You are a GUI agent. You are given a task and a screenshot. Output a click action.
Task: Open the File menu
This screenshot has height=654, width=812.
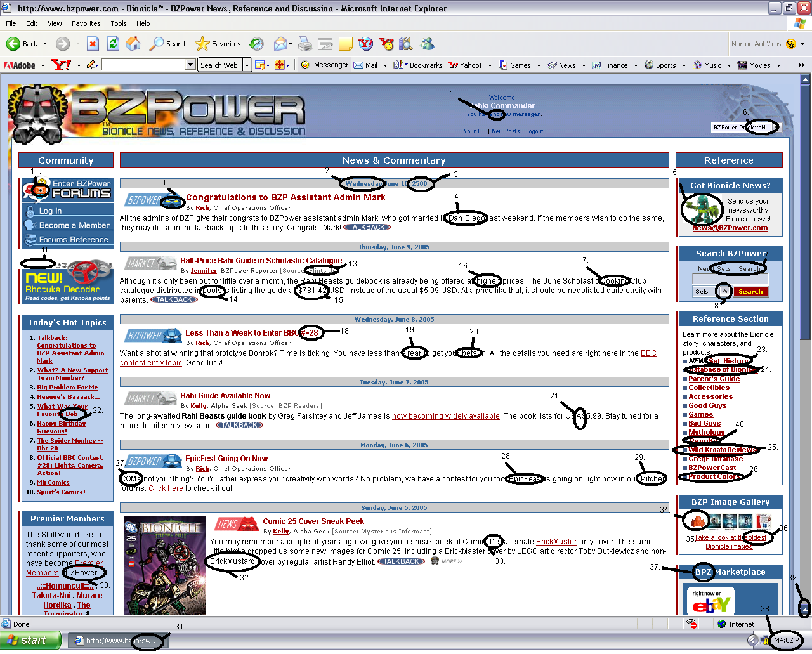[11, 23]
